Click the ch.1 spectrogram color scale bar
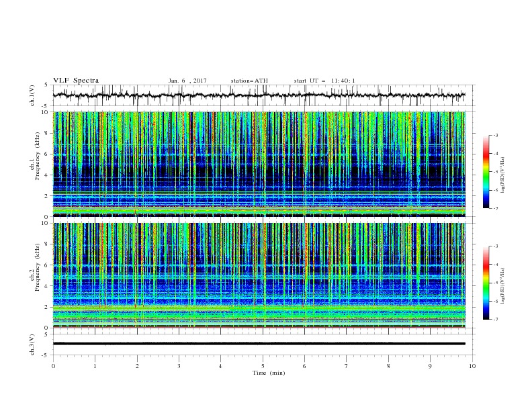 pyautogui.click(x=486, y=172)
